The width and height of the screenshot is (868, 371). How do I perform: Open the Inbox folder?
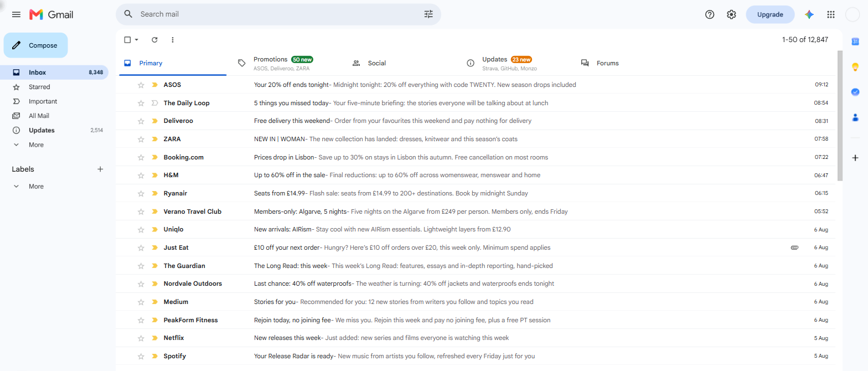(54, 73)
